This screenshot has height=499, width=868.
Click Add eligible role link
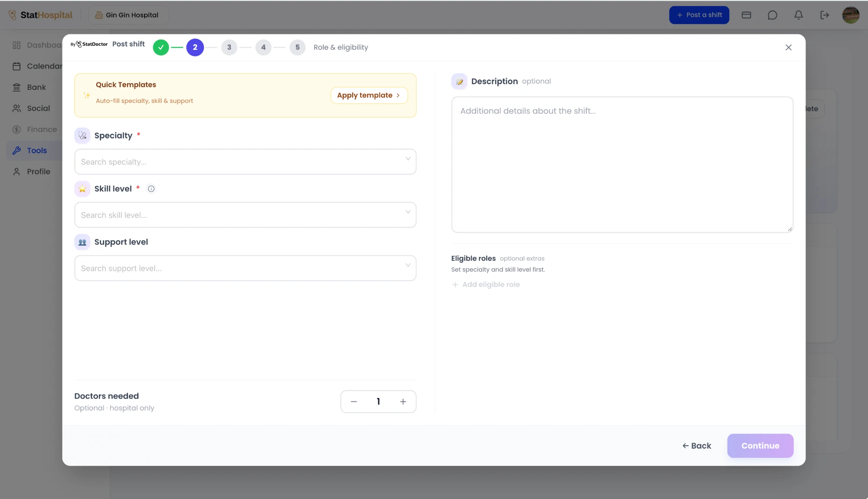tap(486, 285)
